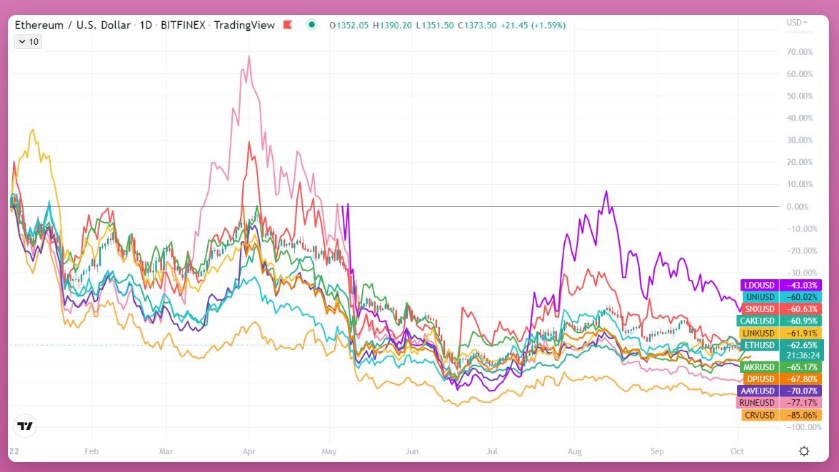Click the H1390.20 high price value
The image size is (839, 472).
pyautogui.click(x=392, y=25)
